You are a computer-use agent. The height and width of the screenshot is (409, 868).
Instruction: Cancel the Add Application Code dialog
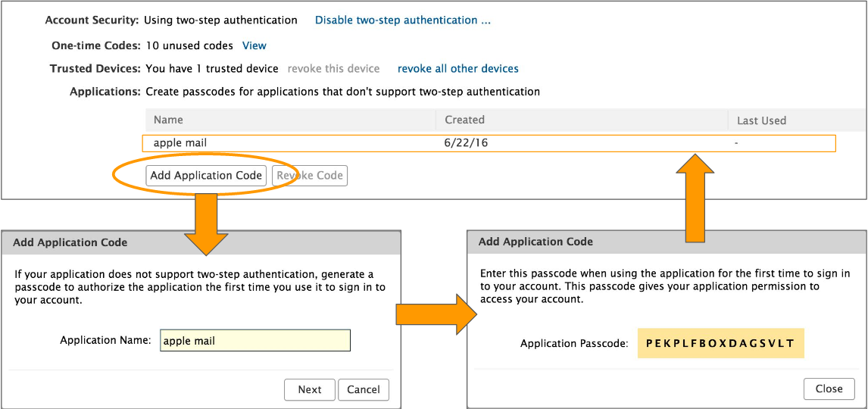[x=364, y=389]
